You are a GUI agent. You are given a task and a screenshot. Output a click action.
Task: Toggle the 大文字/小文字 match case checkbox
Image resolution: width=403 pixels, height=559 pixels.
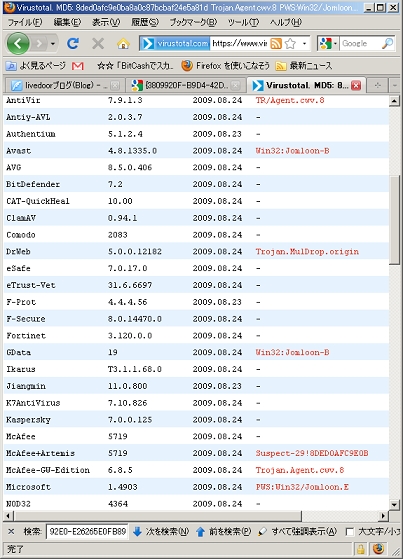click(x=350, y=532)
